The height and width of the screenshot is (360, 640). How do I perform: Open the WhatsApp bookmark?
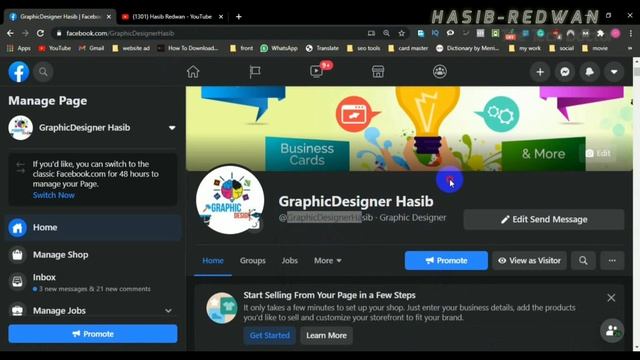pyautogui.click(x=280, y=48)
